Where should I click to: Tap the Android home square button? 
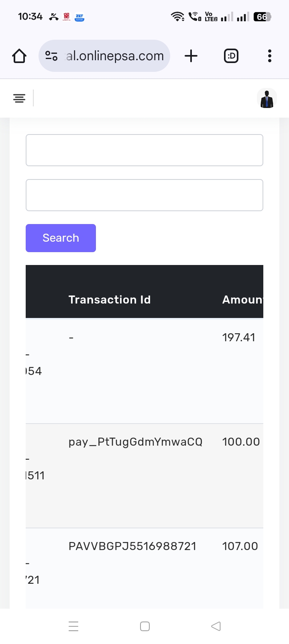pos(145,626)
